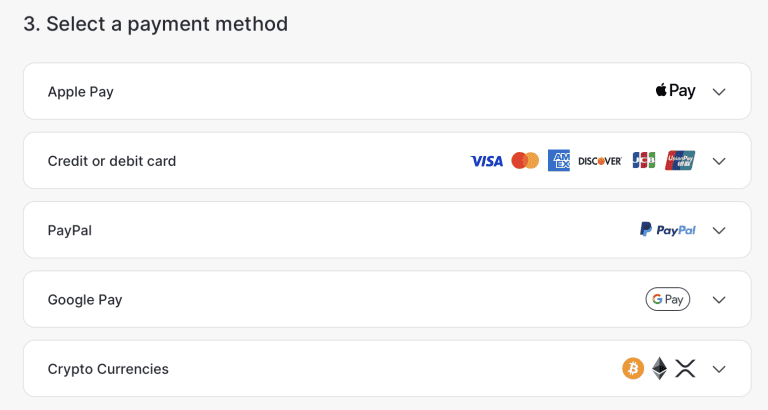768x410 pixels.
Task: Click the Mastercard logo icon
Action: pos(525,161)
